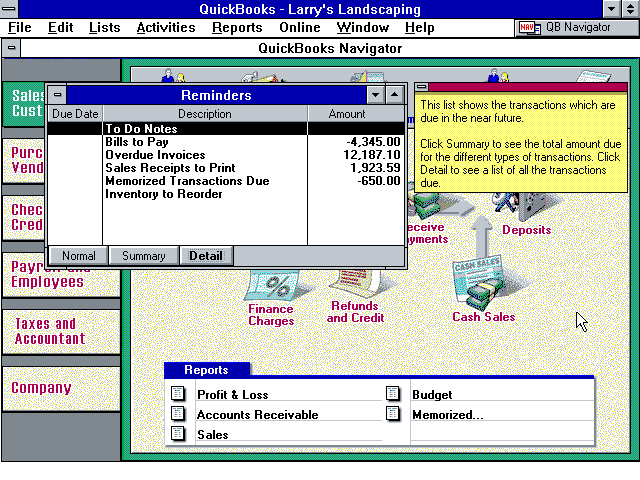The width and height of the screenshot is (640, 480).
Task: Click the QB Navigator NAV icon
Action: tap(529, 28)
